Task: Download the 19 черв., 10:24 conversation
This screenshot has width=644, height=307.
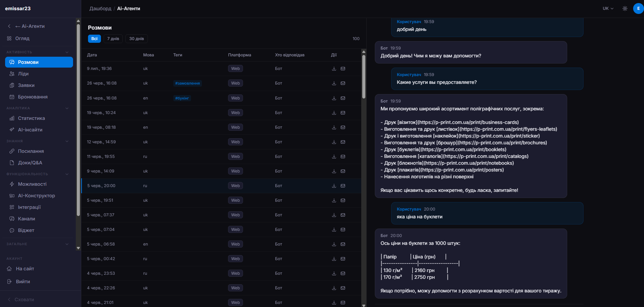Action: pyautogui.click(x=334, y=113)
